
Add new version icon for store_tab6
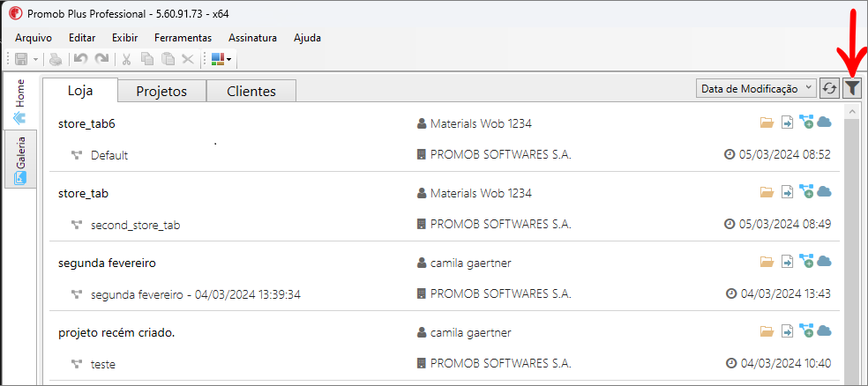click(806, 122)
